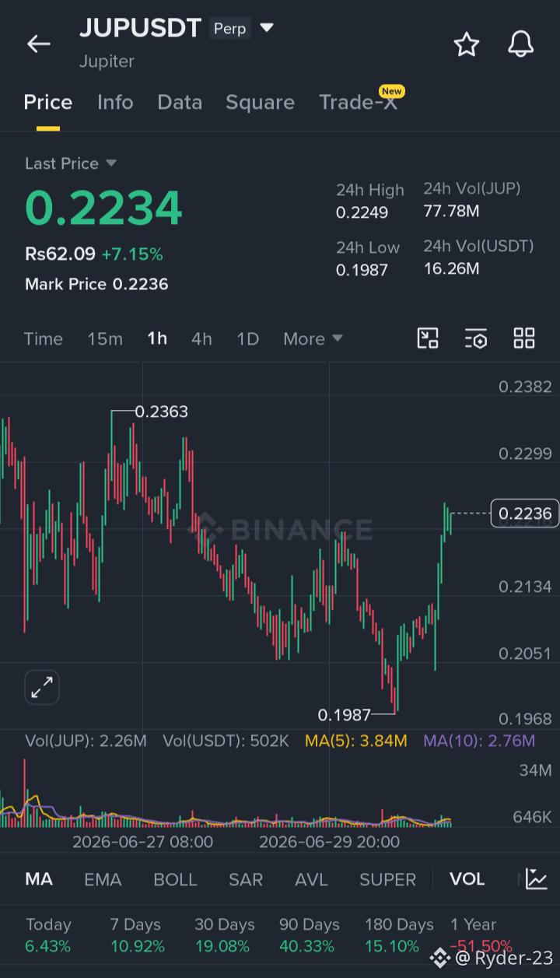Click the Vol(USDT): 502K label

point(226,741)
